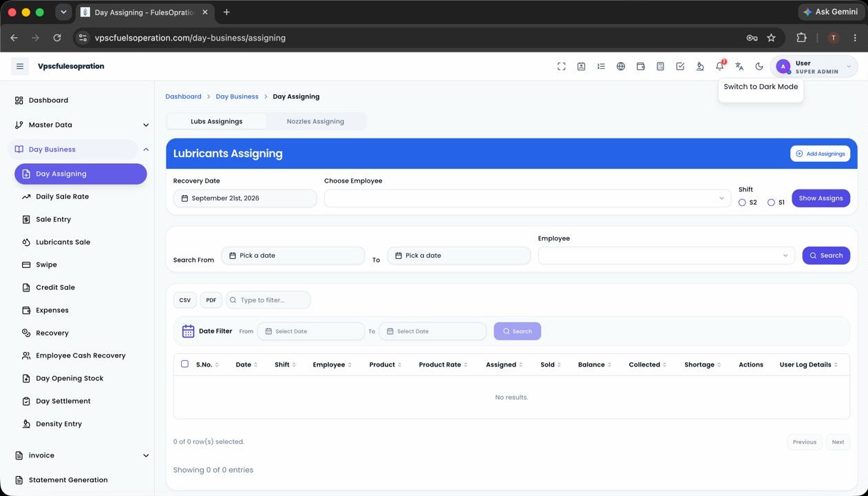The height and width of the screenshot is (496, 868).
Task: Click the Daily Sale Rate trend icon
Action: (26, 197)
